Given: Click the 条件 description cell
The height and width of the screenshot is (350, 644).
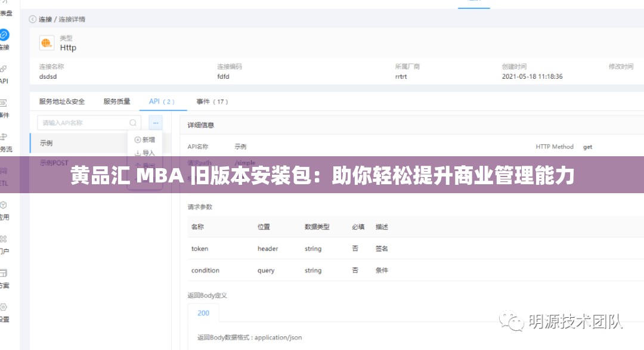Looking at the screenshot, I should tap(382, 270).
